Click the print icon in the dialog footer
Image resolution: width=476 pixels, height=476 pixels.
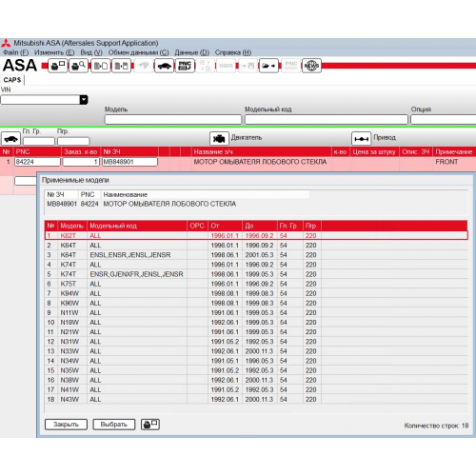coord(150,425)
